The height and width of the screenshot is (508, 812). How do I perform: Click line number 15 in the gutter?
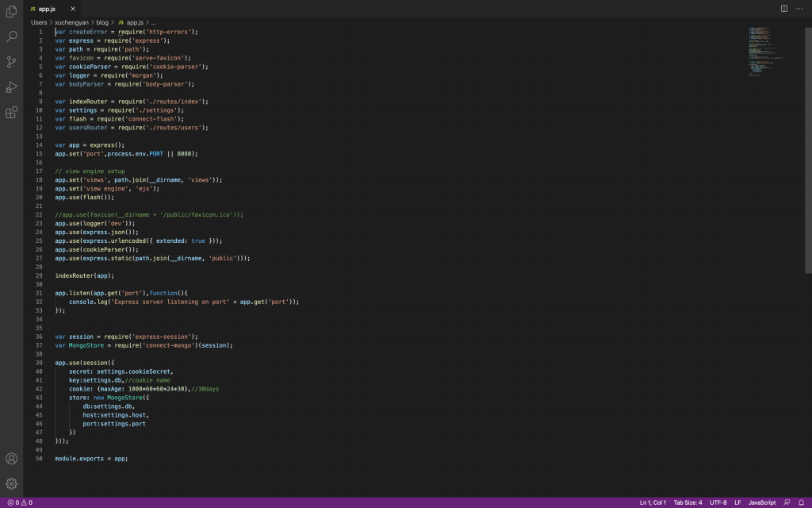[39, 154]
